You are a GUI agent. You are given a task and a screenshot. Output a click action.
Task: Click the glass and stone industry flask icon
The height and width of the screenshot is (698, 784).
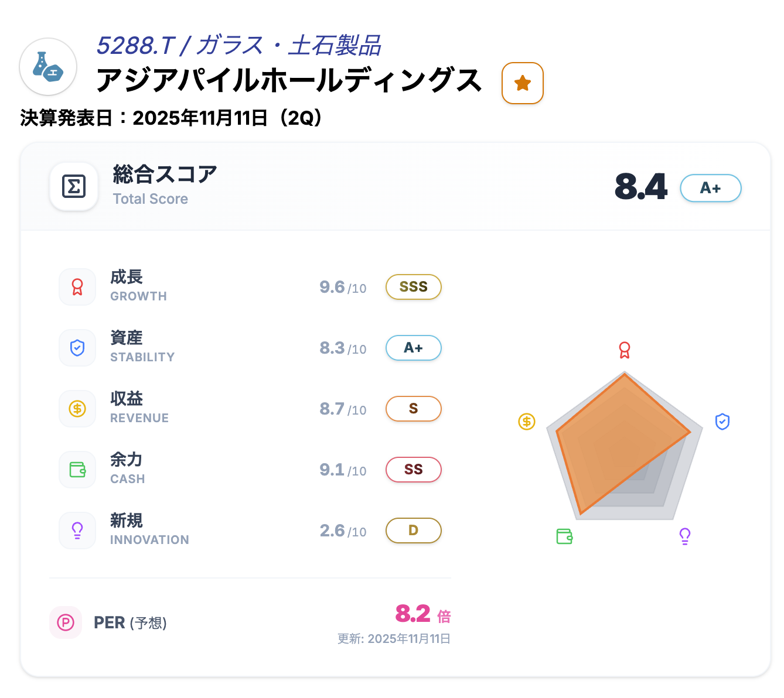coord(48,67)
